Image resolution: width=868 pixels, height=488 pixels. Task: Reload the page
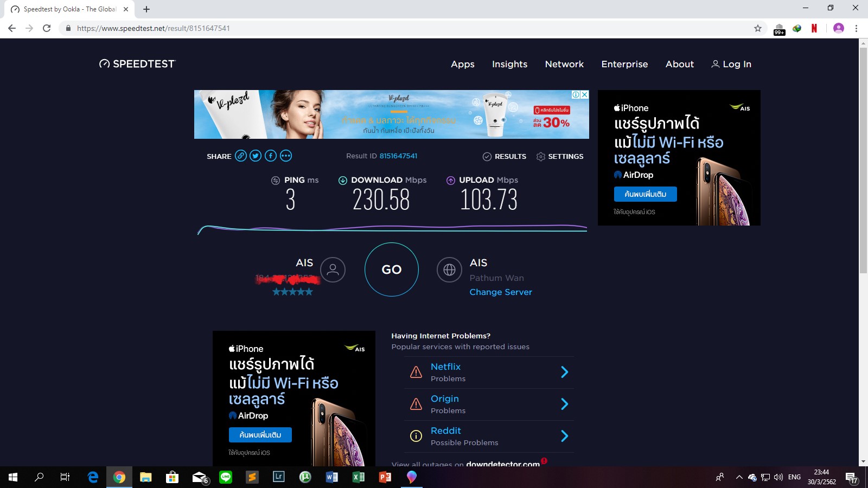pyautogui.click(x=47, y=28)
